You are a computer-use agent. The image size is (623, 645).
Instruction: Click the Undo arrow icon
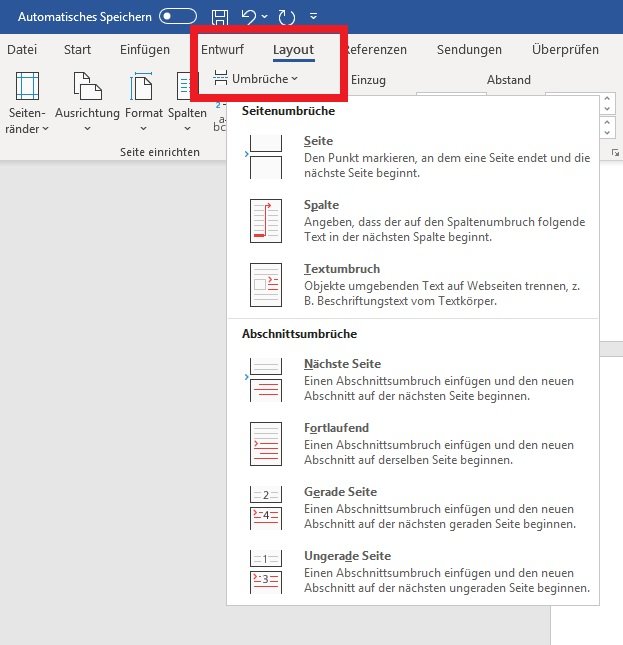click(248, 17)
